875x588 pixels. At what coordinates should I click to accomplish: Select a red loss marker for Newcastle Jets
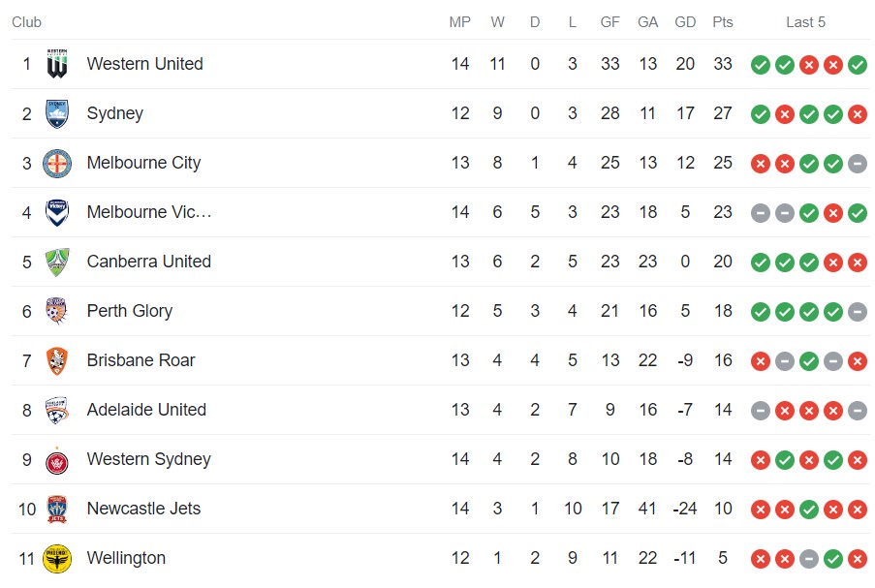pos(760,509)
